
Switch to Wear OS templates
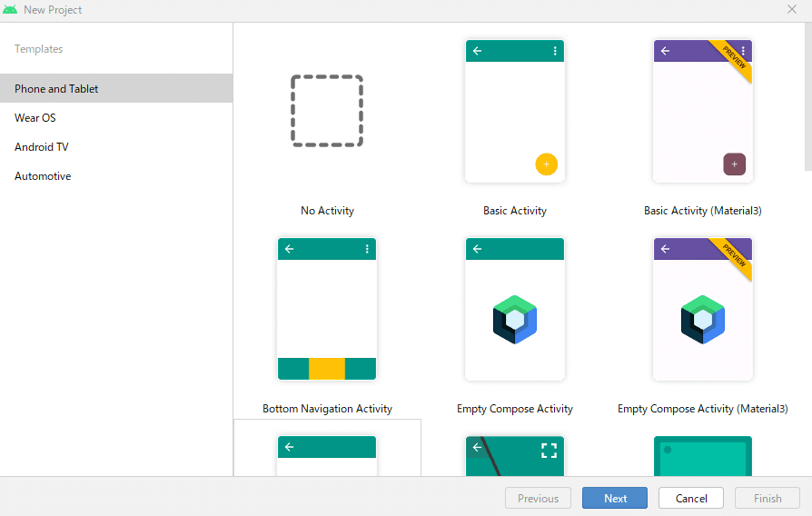coord(116,117)
